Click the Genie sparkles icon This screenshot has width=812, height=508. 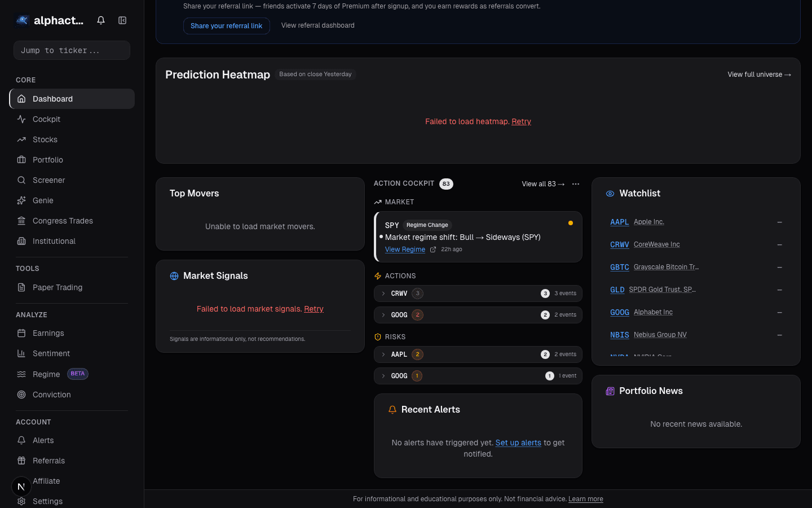(x=20, y=200)
